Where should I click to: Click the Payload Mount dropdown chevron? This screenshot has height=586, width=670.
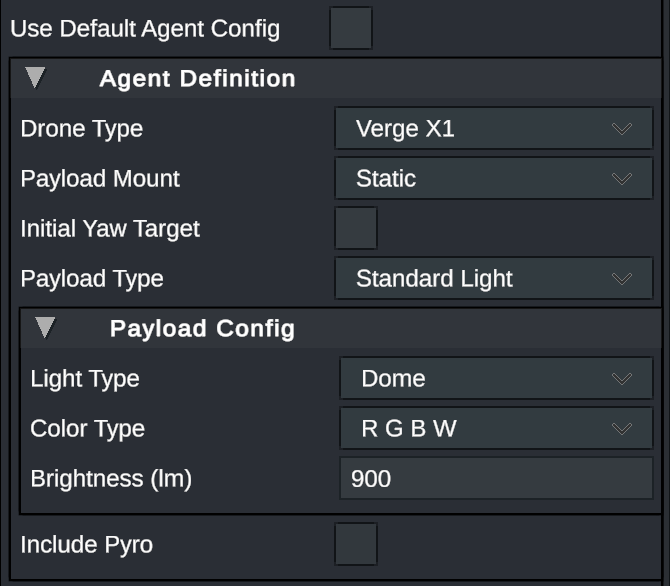622,179
